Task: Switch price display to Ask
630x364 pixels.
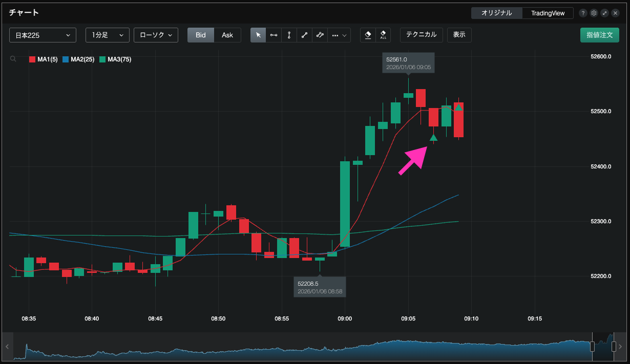Action: coord(227,35)
